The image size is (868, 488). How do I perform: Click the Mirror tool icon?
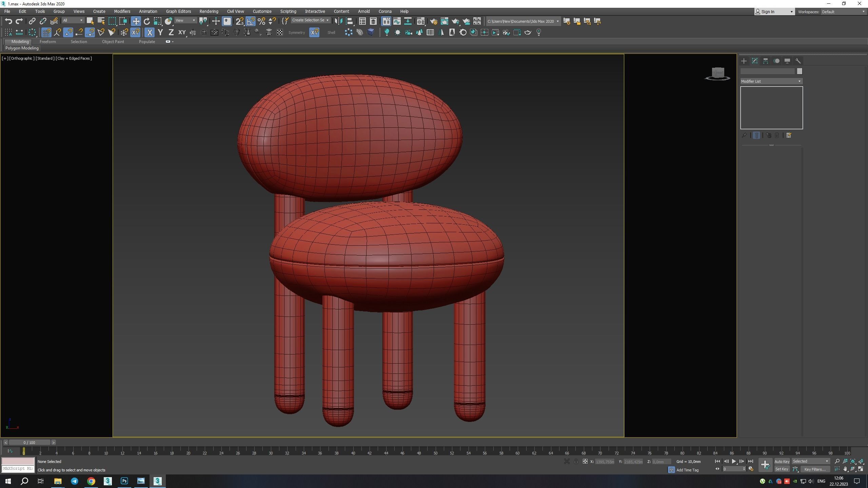(x=338, y=21)
